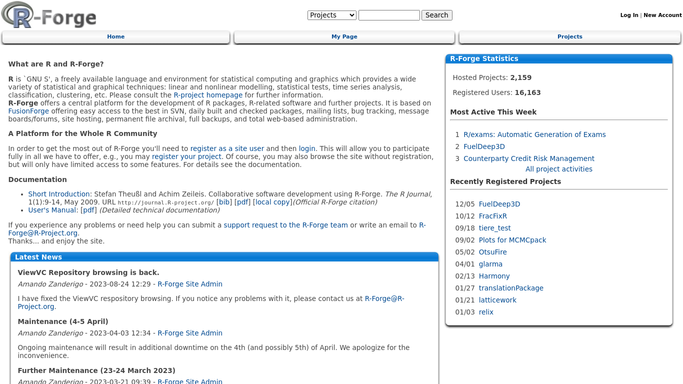This screenshot has width=683, height=384.
Task: Switch to the Home tab
Action: [x=116, y=37]
